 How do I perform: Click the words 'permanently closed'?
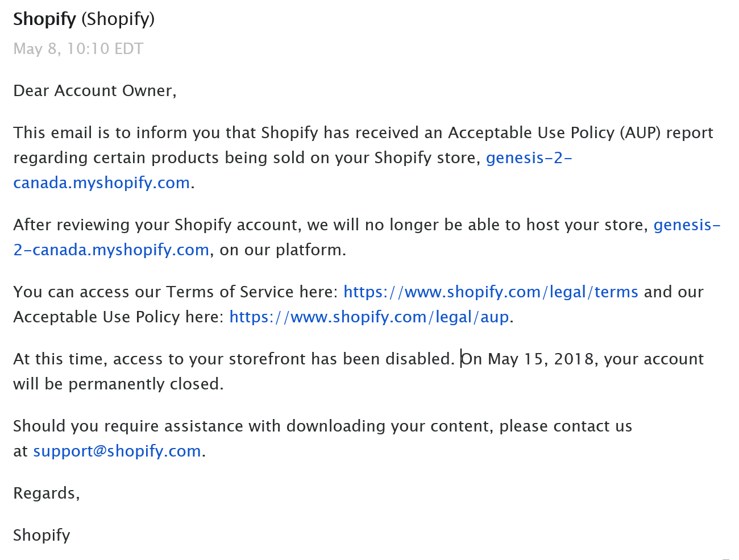[146, 384]
